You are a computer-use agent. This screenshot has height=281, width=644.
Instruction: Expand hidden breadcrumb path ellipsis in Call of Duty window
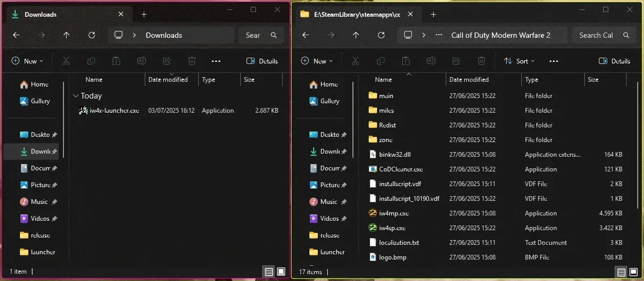(x=438, y=35)
